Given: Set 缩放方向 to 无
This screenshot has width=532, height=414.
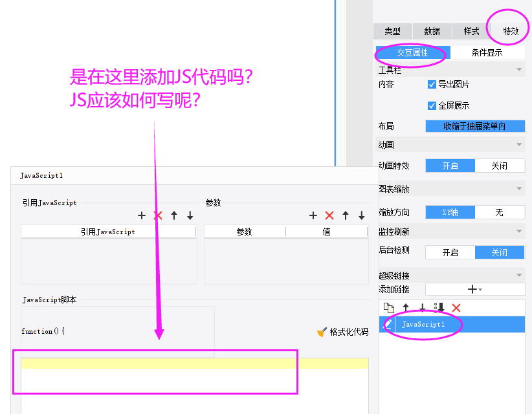Looking at the screenshot, I should (x=499, y=212).
